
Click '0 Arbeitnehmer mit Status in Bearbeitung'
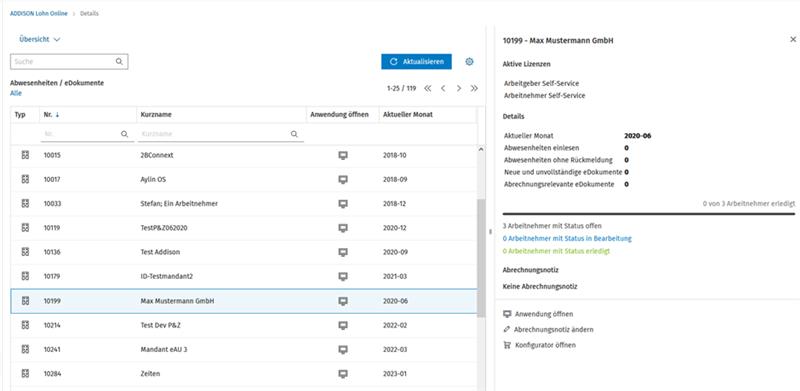tap(567, 238)
